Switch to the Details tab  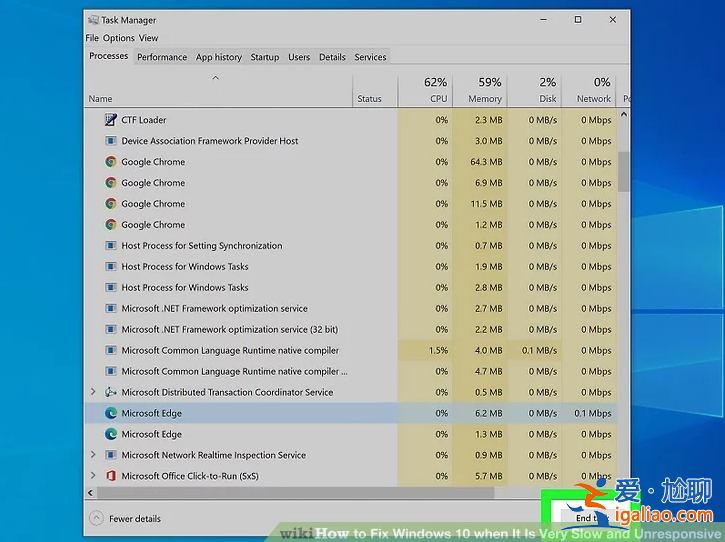pos(332,57)
